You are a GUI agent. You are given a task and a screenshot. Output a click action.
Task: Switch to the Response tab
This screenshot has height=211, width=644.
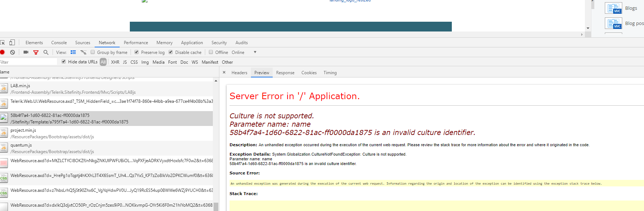click(285, 73)
